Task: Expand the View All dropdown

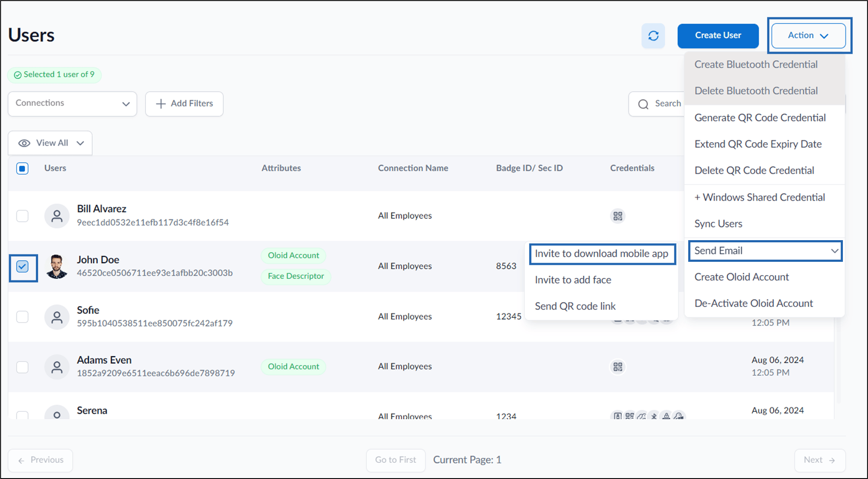Action: click(x=50, y=143)
